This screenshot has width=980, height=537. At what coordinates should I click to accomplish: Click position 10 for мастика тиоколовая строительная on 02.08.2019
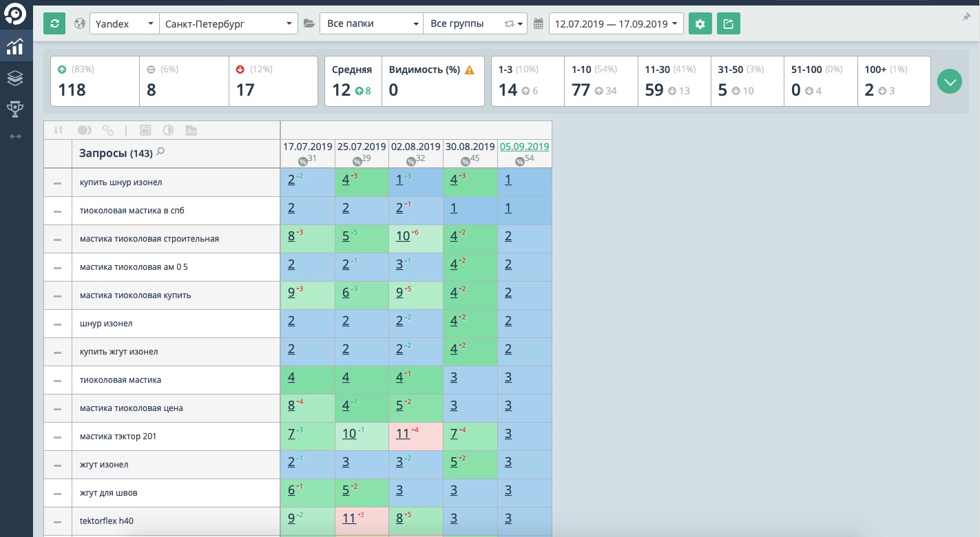tap(403, 236)
